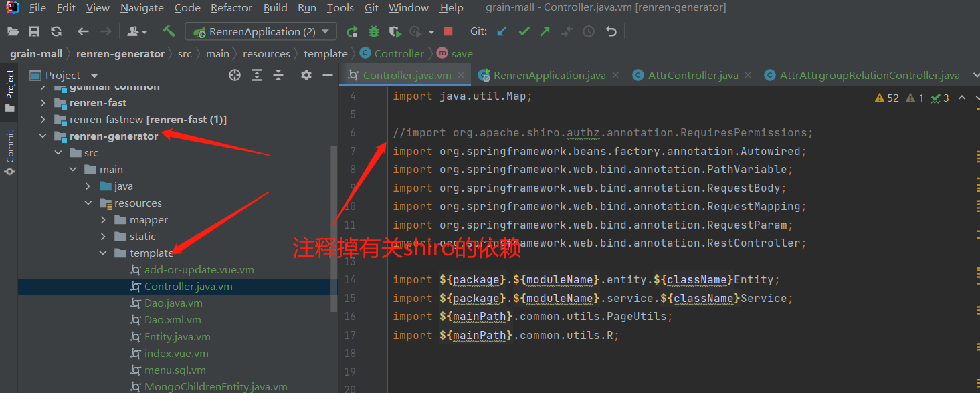Navigate forward with the right arrow icon
Viewport: 980px width, 393px height.
point(106,31)
